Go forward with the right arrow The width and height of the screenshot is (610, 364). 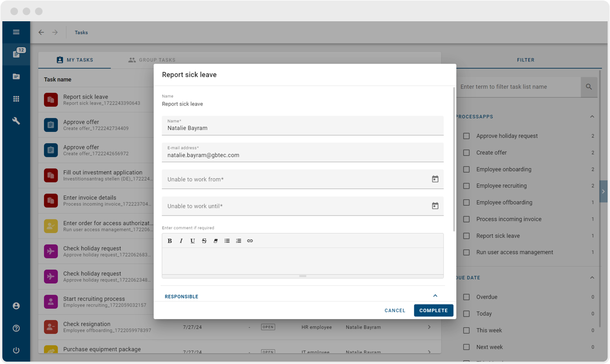[x=55, y=32]
